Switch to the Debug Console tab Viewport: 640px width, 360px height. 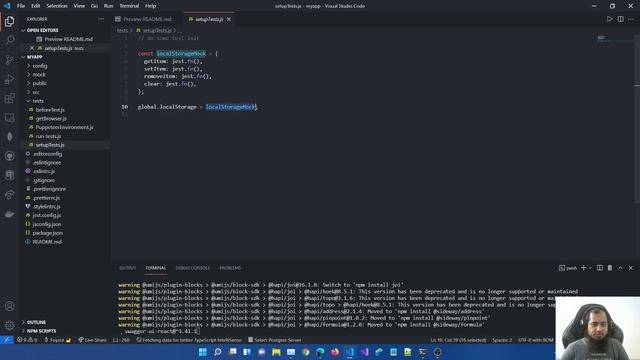193,268
